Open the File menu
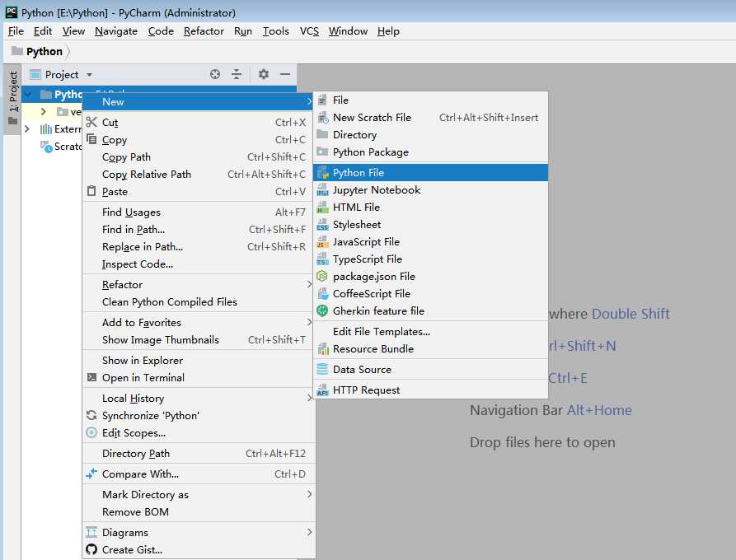The height and width of the screenshot is (560, 736). coord(16,31)
